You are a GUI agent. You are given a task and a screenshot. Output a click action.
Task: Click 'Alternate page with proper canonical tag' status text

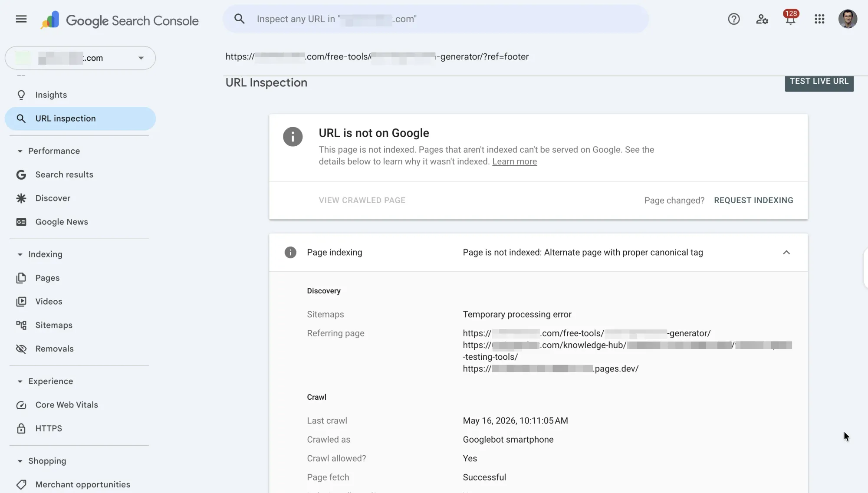[x=623, y=253]
